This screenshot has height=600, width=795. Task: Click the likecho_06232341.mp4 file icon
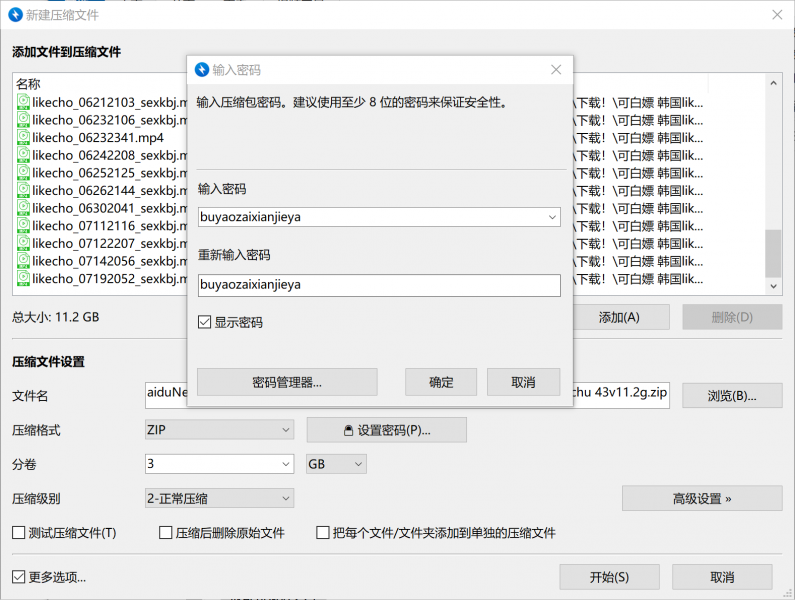23,137
